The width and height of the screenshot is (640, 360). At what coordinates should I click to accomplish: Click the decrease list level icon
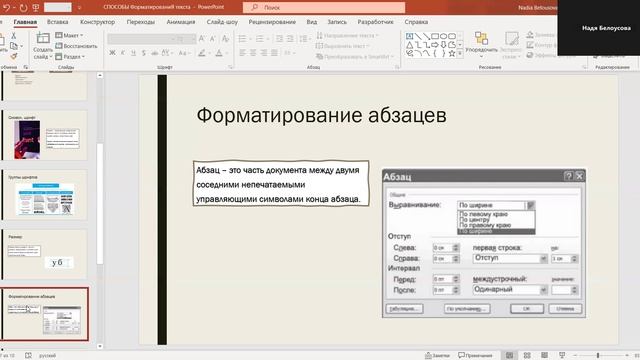(x=279, y=39)
